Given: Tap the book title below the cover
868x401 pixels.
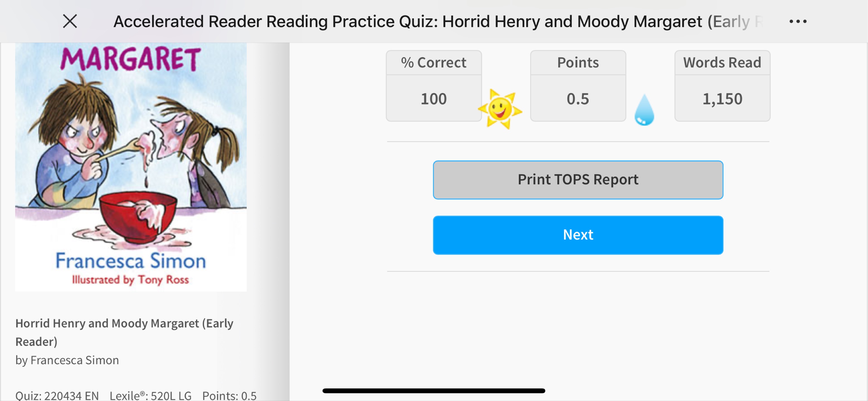Looking at the screenshot, I should point(124,332).
